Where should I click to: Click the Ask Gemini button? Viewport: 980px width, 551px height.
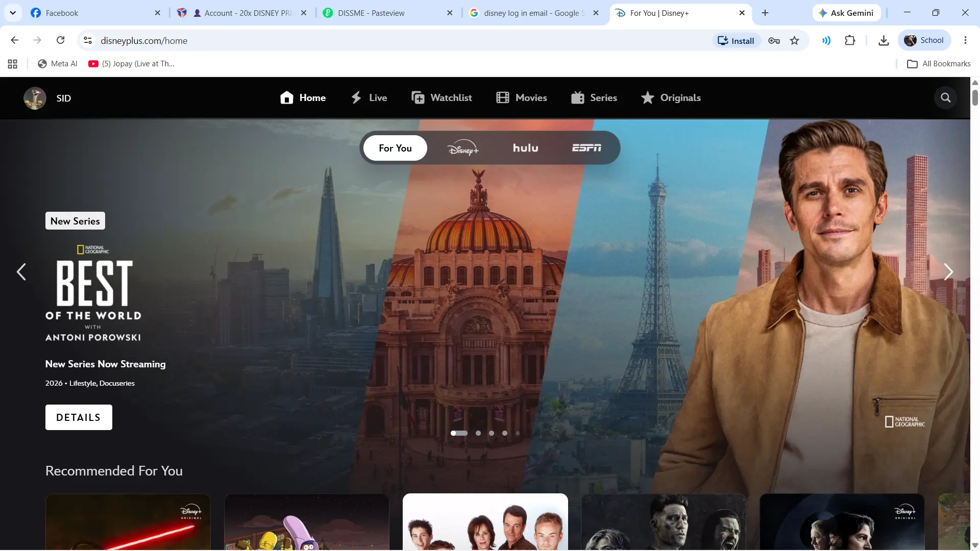pos(846,13)
